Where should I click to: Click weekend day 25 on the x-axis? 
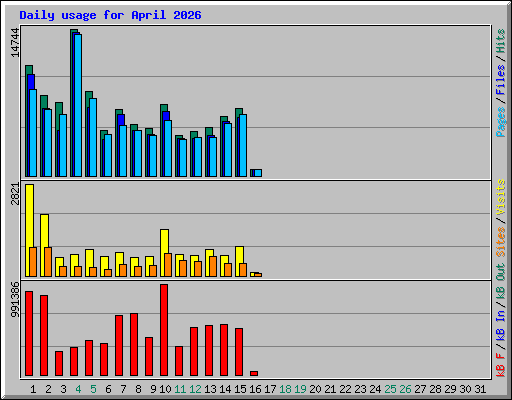390,389
